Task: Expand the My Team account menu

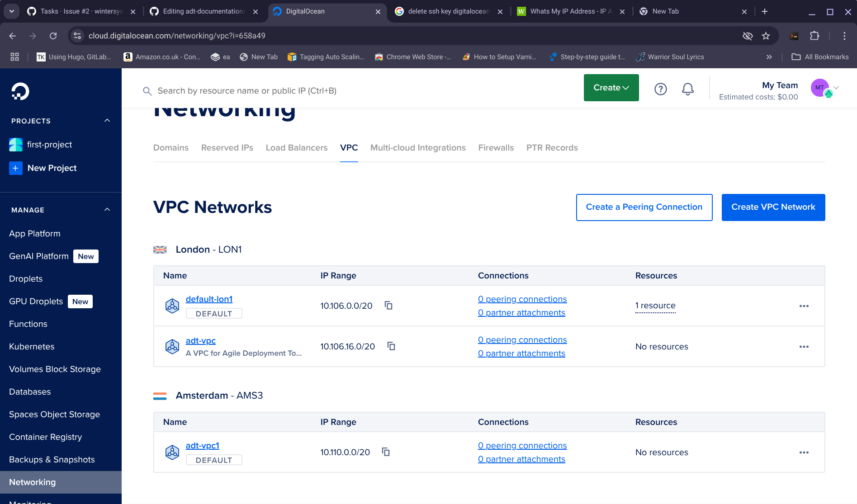Action: pos(836,88)
